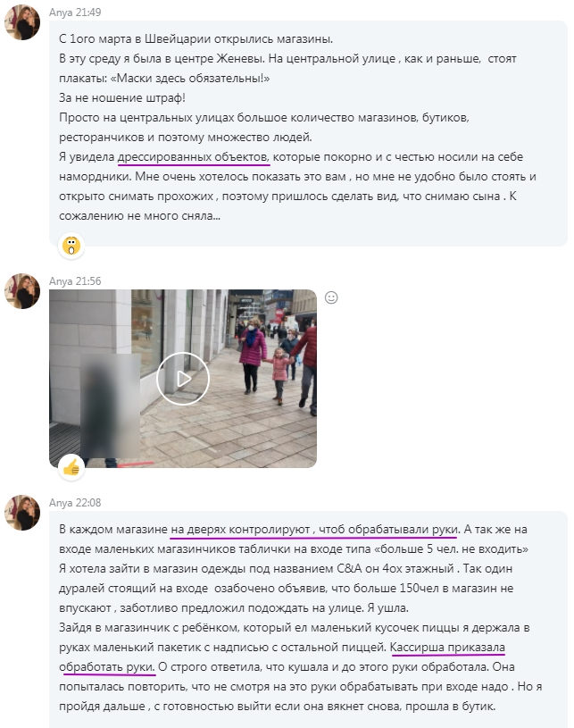
Task: Select the first message bubble about Швейцарии
Action: coord(308,133)
